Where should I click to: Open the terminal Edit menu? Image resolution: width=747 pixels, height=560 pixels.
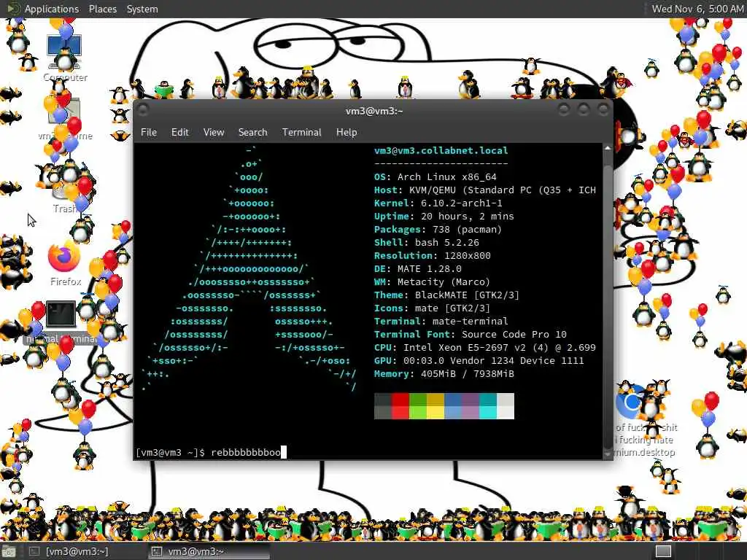click(x=179, y=132)
